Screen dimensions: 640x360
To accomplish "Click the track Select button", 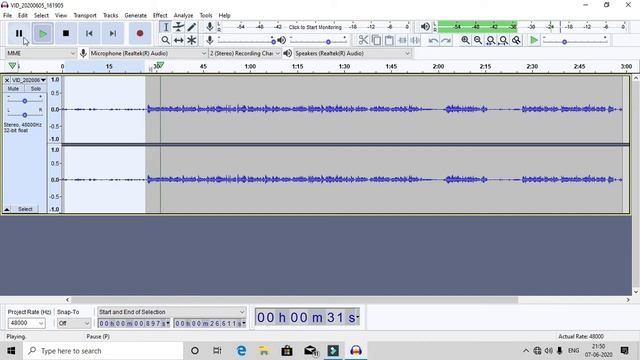I will [25, 209].
